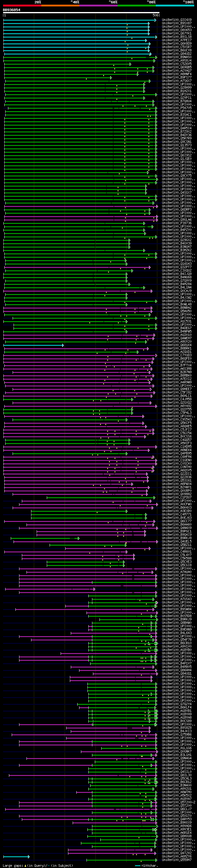Open hit UniRef100_A8Y492

pos(176,406)
